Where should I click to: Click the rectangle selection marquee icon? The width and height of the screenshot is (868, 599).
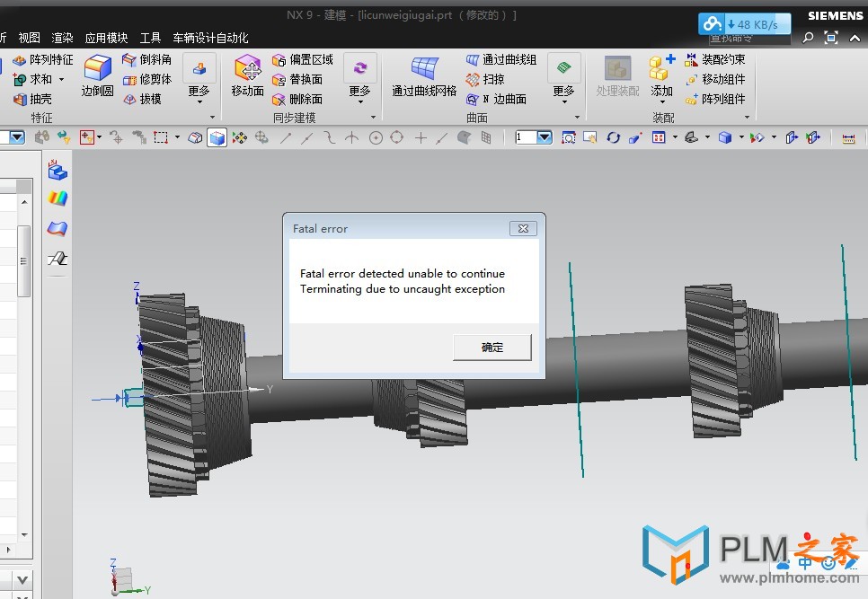[161, 137]
